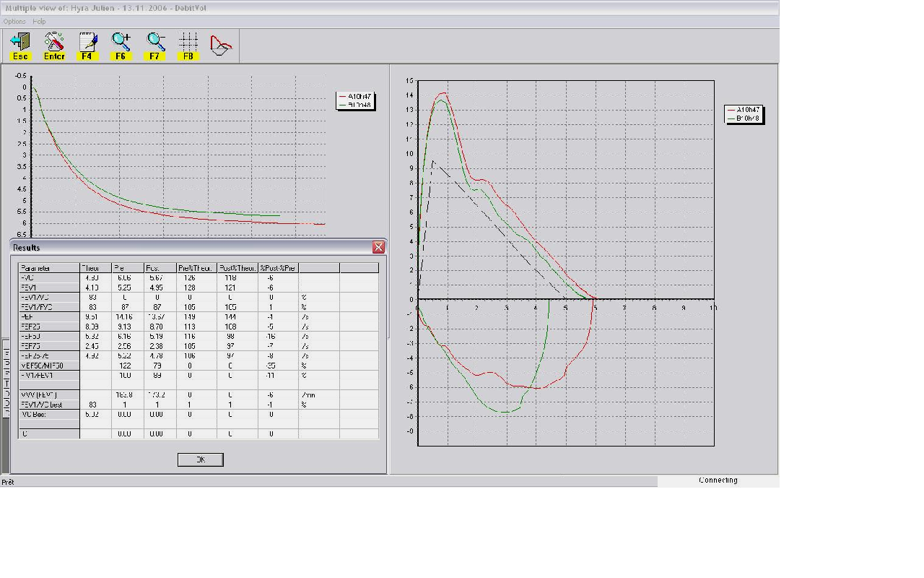Open the Help menu
This screenshot has height=578, width=924.
(x=39, y=22)
